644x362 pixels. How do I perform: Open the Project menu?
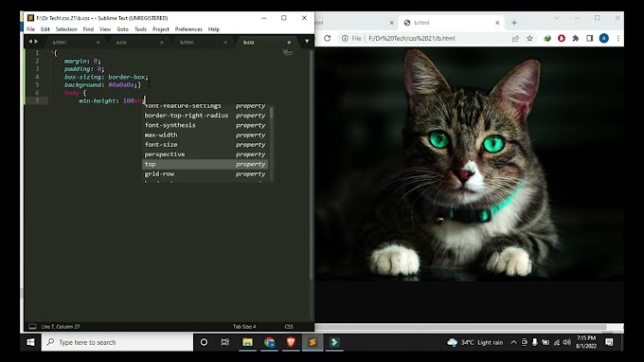(161, 29)
